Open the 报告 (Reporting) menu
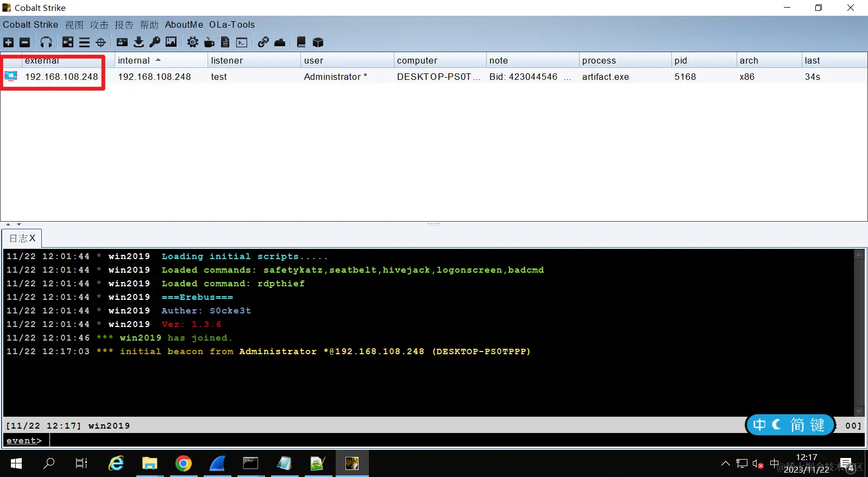The height and width of the screenshot is (477, 868). tap(124, 24)
